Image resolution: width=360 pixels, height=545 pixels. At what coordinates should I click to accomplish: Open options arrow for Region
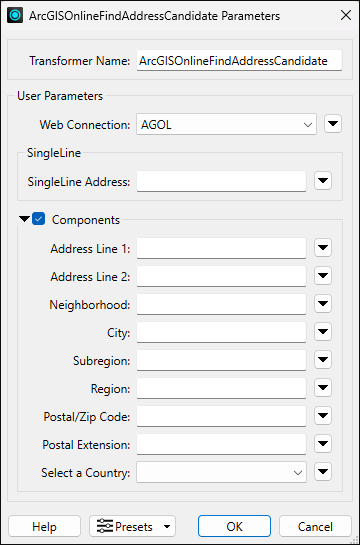pos(323,388)
